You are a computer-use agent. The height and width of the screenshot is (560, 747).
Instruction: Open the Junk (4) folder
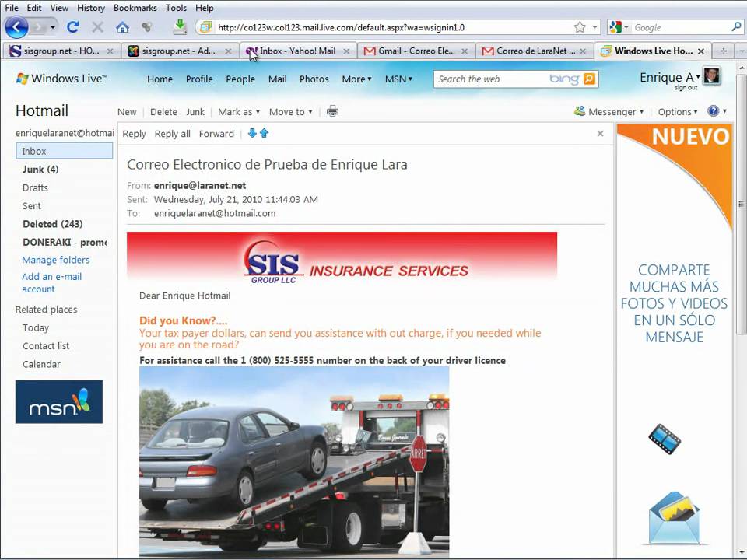(x=40, y=170)
